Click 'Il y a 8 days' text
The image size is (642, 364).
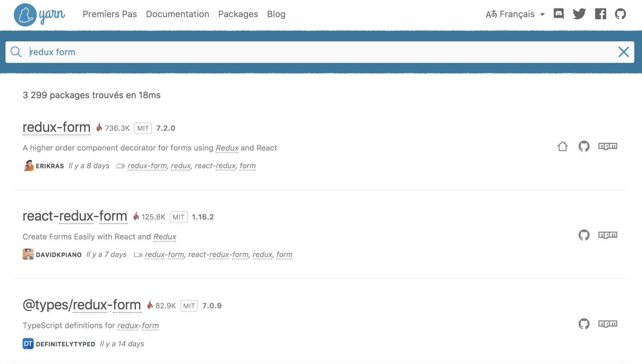pos(89,166)
